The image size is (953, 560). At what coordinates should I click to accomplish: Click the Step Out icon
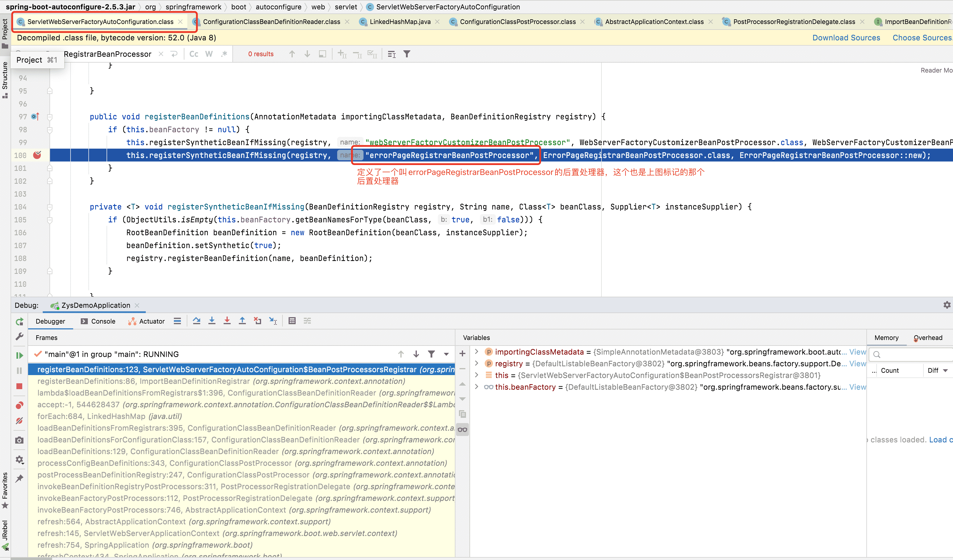[242, 321]
